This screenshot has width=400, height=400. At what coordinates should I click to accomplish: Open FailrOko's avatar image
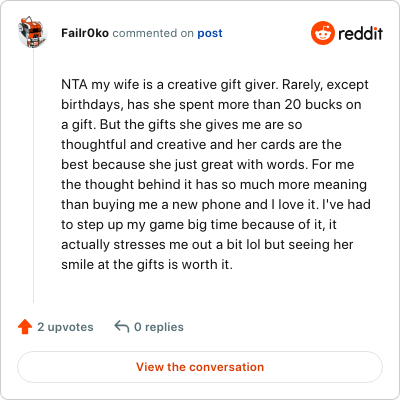[33, 32]
